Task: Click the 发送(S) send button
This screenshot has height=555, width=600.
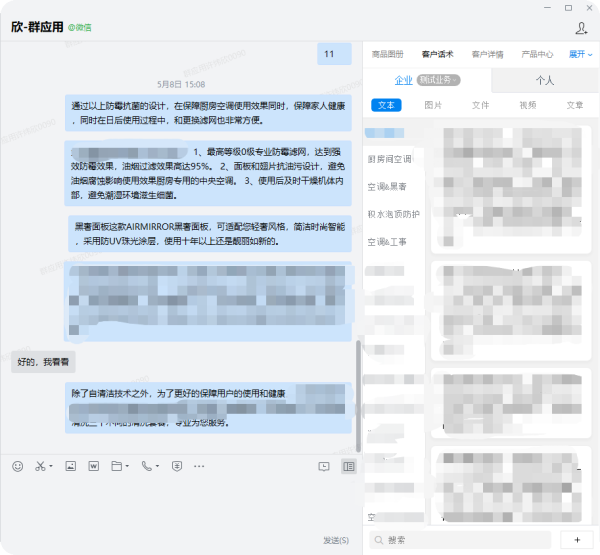Action: [x=335, y=540]
